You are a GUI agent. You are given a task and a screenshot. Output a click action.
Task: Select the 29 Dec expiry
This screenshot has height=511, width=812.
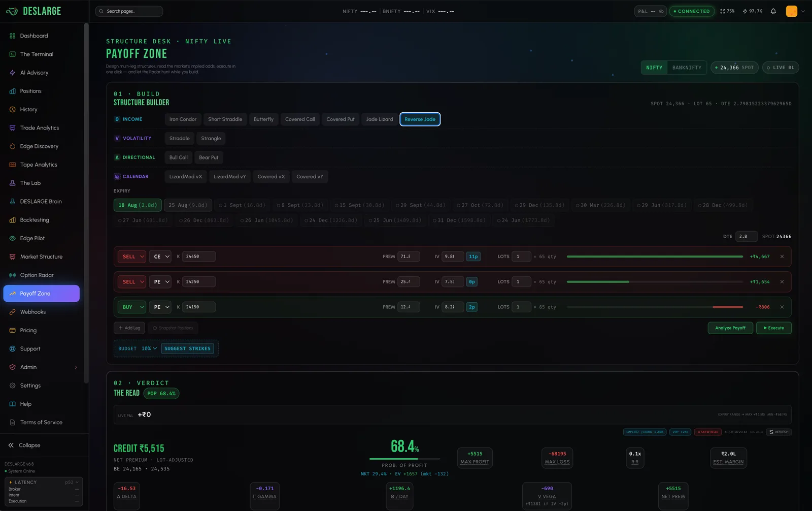[x=539, y=205]
